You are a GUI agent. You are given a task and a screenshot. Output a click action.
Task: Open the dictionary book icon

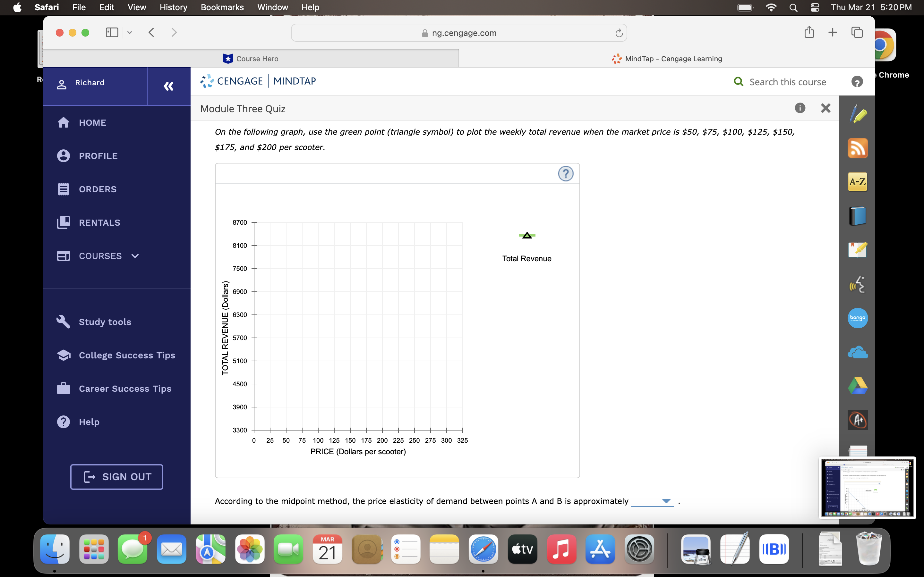[858, 216]
